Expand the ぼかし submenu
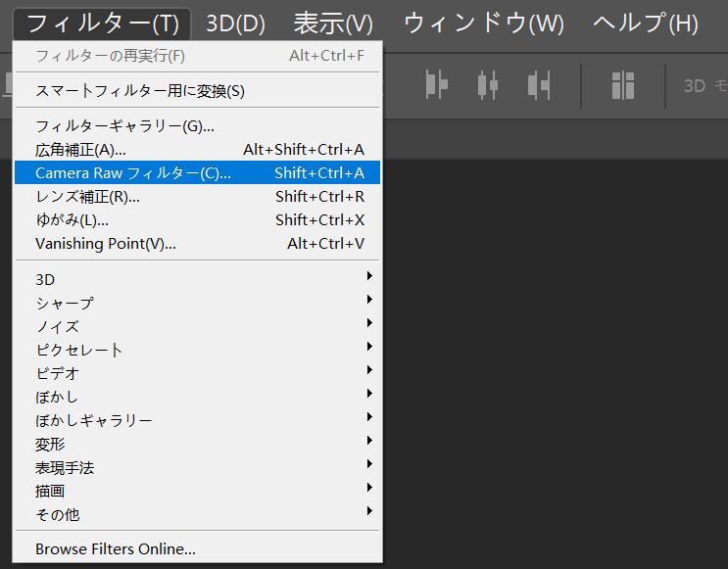 coord(197,397)
